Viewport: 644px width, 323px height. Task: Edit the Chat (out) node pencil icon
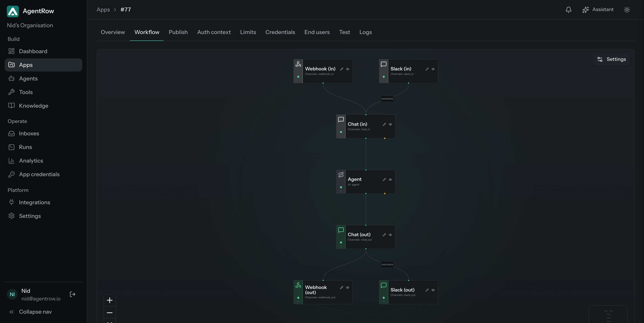click(x=384, y=235)
